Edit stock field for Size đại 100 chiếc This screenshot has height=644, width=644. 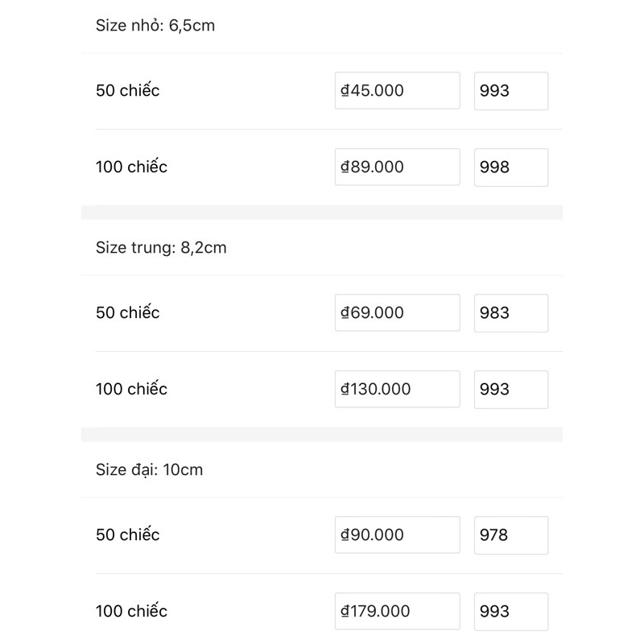pos(511,611)
